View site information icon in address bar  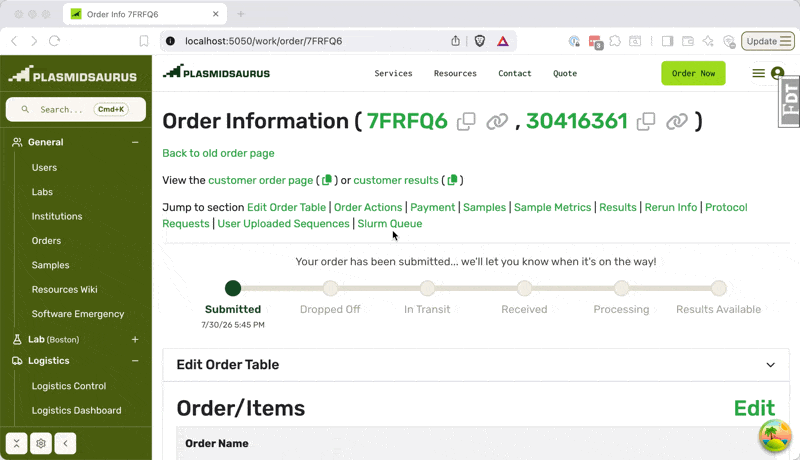170,41
